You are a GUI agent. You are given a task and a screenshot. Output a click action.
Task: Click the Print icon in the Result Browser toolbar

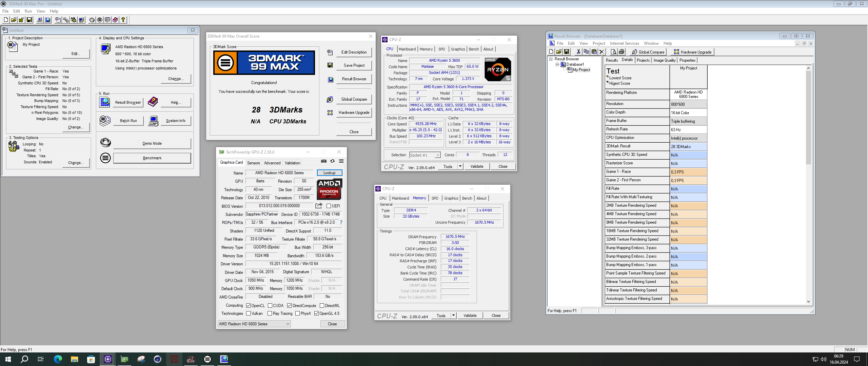[621, 52]
